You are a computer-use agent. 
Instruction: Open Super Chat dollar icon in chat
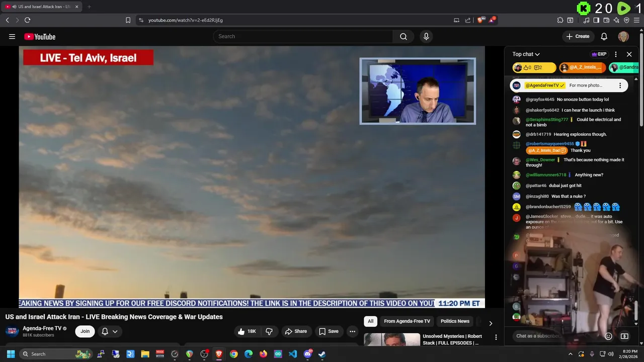pos(624,336)
